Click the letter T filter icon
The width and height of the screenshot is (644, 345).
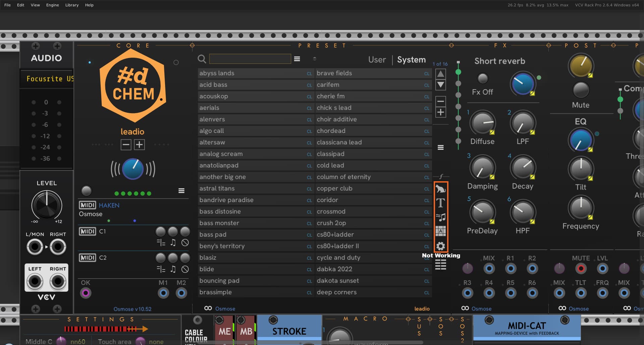click(x=440, y=203)
